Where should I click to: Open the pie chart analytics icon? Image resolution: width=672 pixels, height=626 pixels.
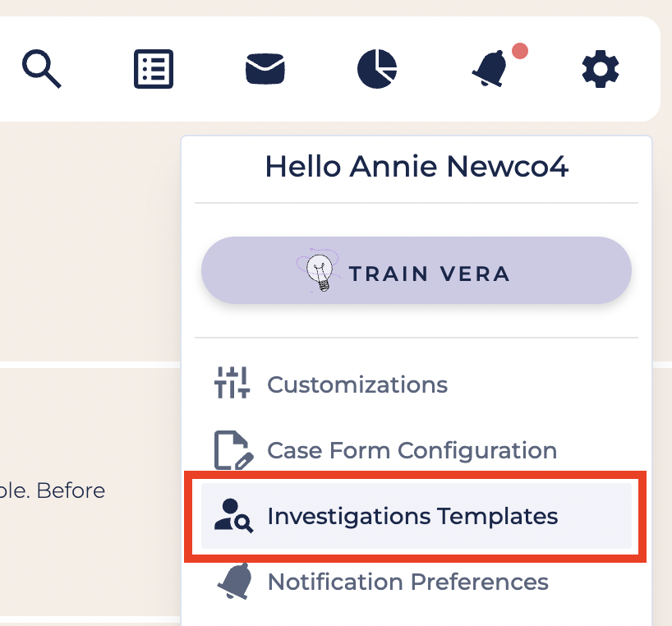(x=377, y=69)
